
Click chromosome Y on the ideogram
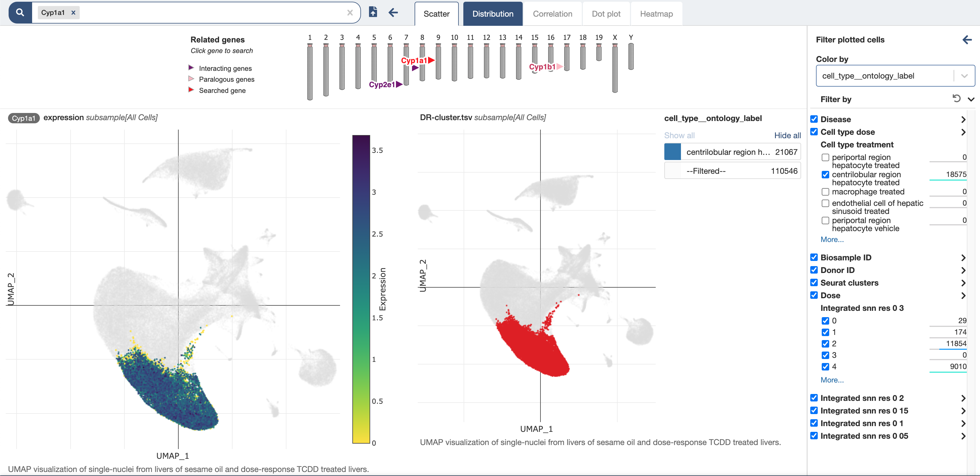[x=631, y=56]
